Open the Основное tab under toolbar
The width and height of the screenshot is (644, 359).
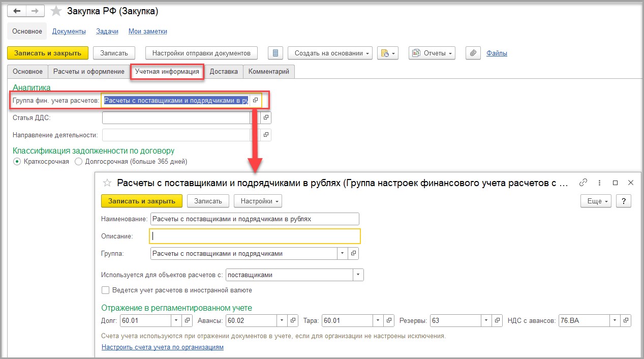tap(28, 72)
